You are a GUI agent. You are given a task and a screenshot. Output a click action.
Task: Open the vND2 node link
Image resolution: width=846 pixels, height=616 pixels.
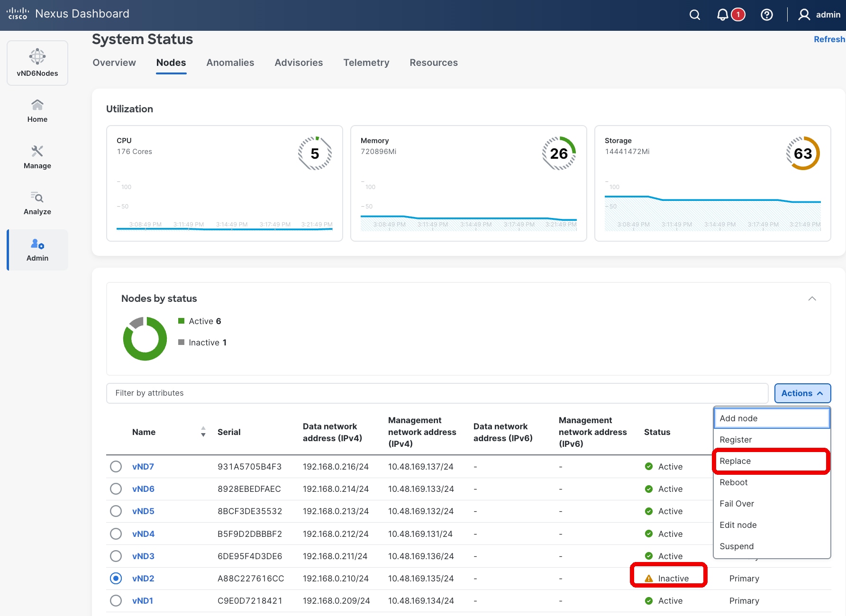point(143,579)
